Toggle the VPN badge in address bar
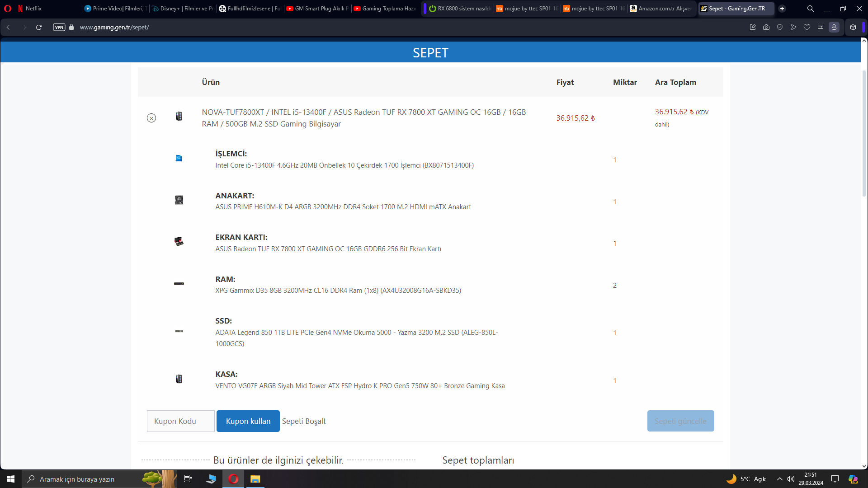The image size is (868, 488). [x=59, y=27]
